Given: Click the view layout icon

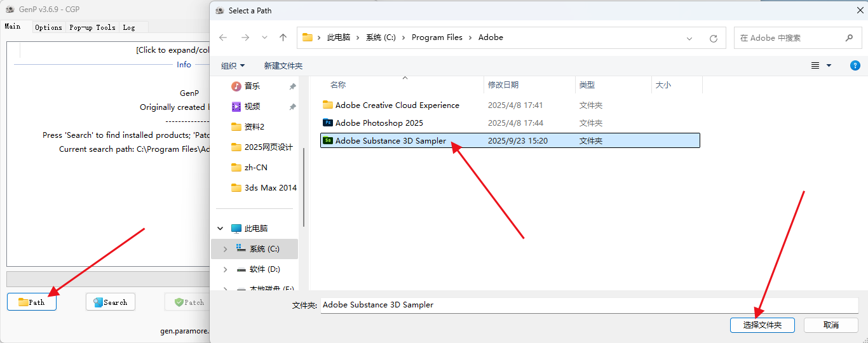Looking at the screenshot, I should pyautogui.click(x=815, y=65).
